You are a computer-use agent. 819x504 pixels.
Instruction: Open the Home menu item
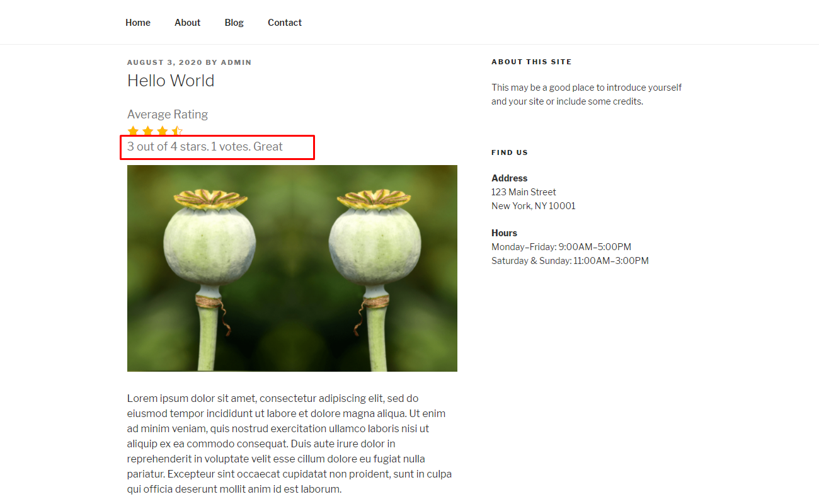pyautogui.click(x=138, y=23)
